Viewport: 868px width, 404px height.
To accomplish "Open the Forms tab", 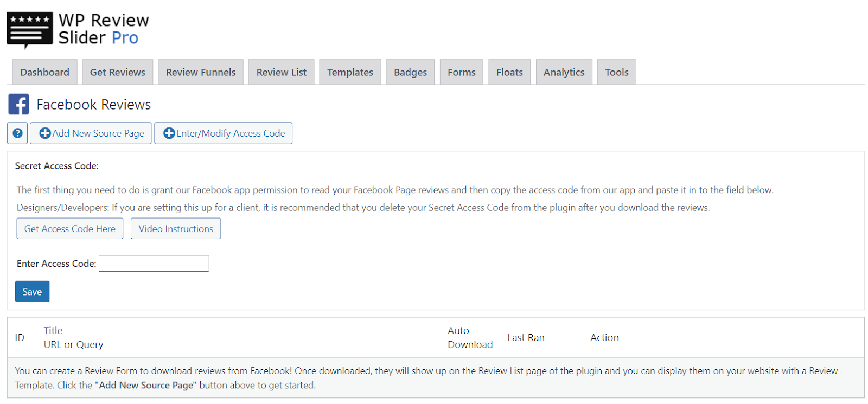I will click(x=462, y=72).
